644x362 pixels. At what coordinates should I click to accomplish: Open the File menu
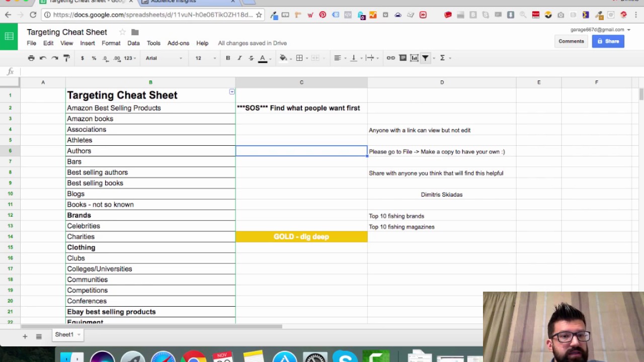click(x=31, y=43)
